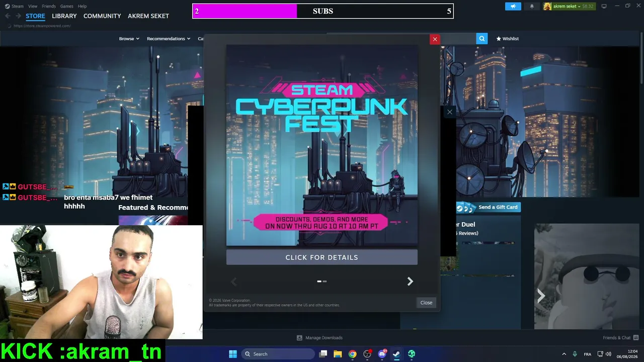The width and height of the screenshot is (644, 362).
Task: Go forward with Steam navigation forward arrow
Action: tap(18, 16)
